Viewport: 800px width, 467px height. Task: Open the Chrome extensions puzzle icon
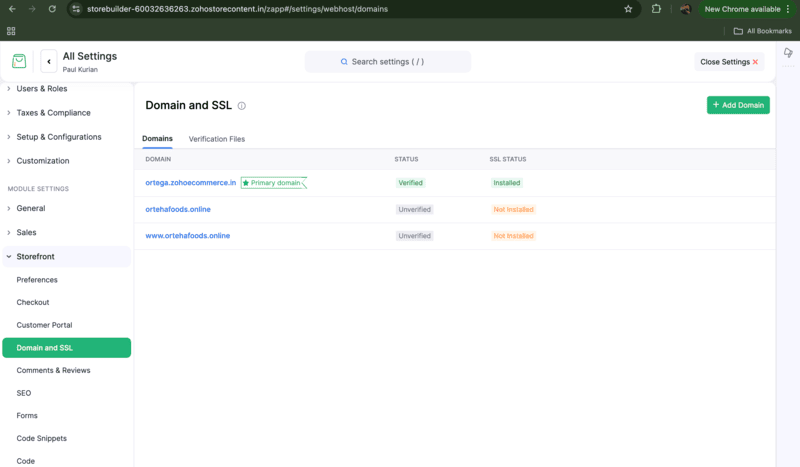[x=656, y=9]
